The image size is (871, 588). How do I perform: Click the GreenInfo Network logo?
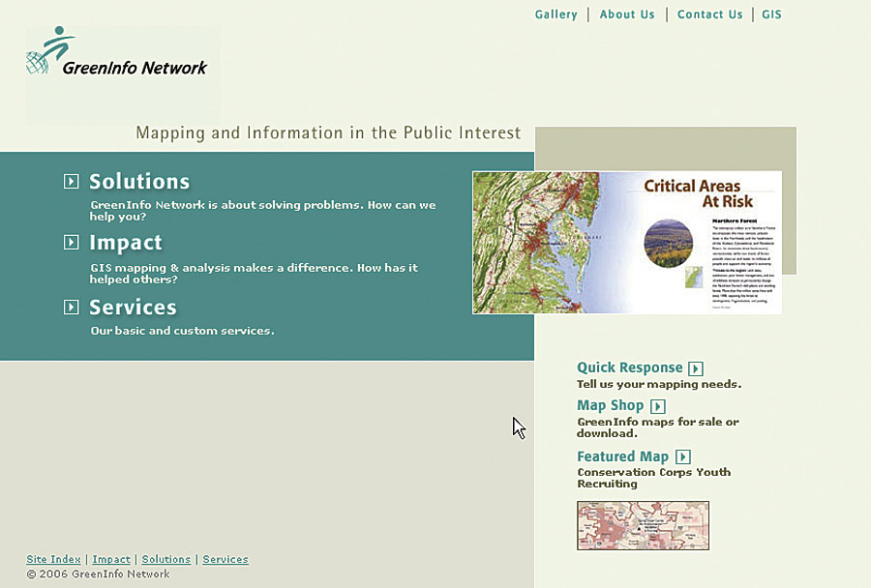click(117, 51)
